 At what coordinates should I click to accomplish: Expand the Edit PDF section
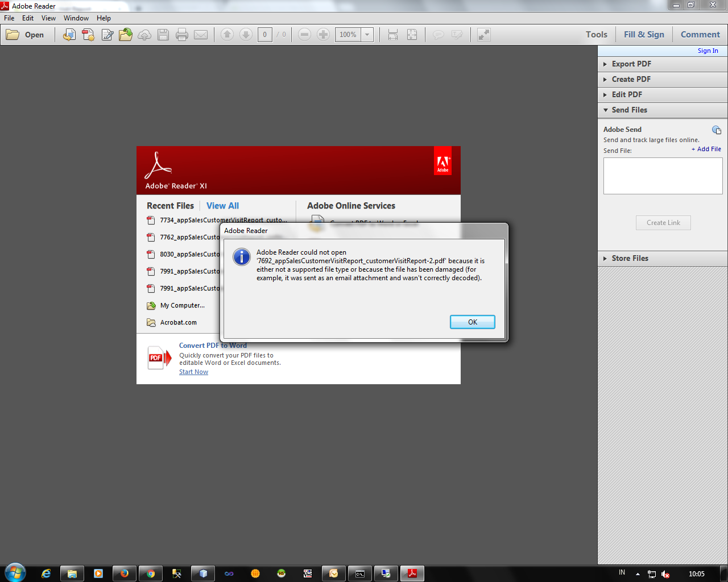tap(663, 95)
